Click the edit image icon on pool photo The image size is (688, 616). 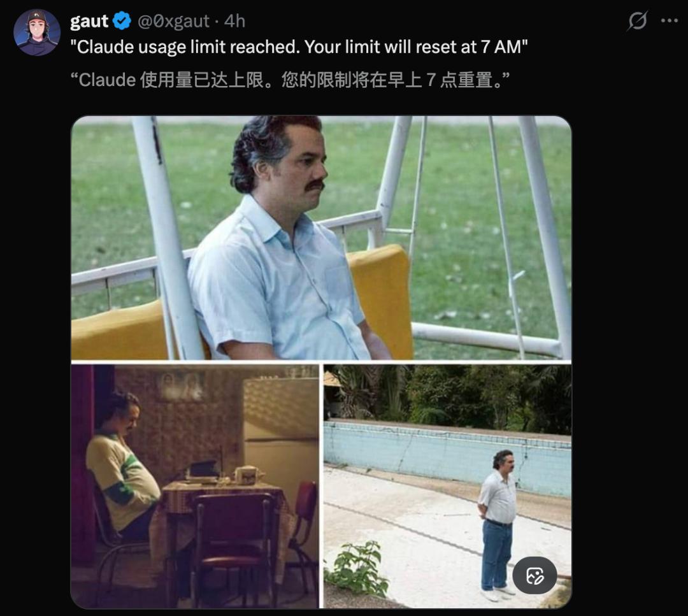click(534, 577)
